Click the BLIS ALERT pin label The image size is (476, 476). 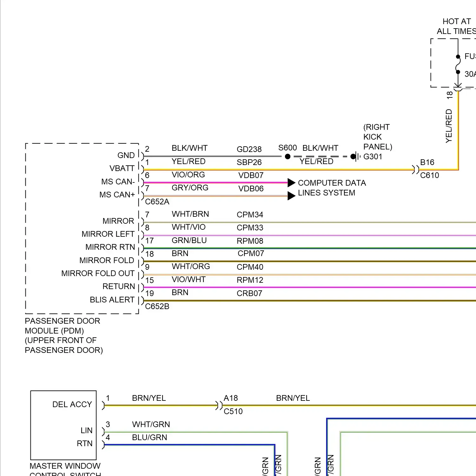(x=112, y=300)
